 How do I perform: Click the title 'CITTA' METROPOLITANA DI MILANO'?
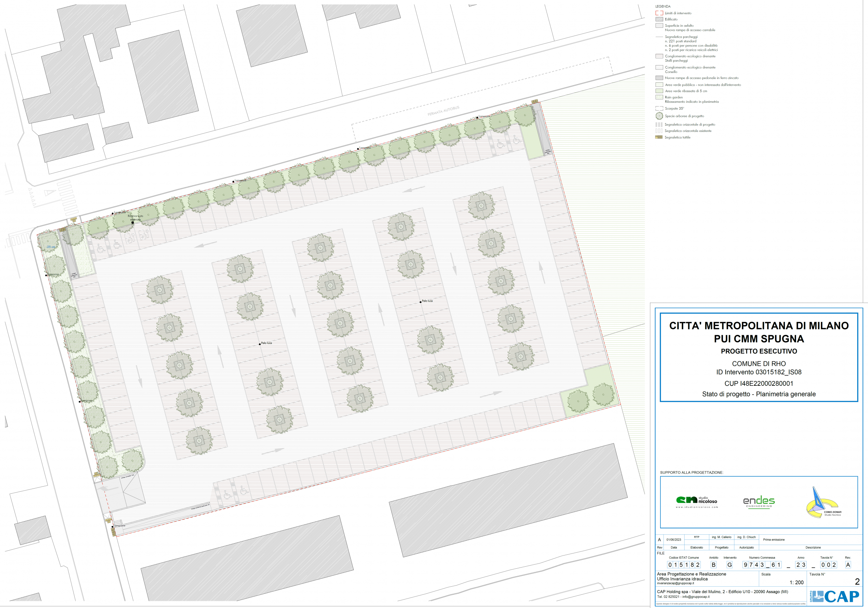tap(759, 326)
